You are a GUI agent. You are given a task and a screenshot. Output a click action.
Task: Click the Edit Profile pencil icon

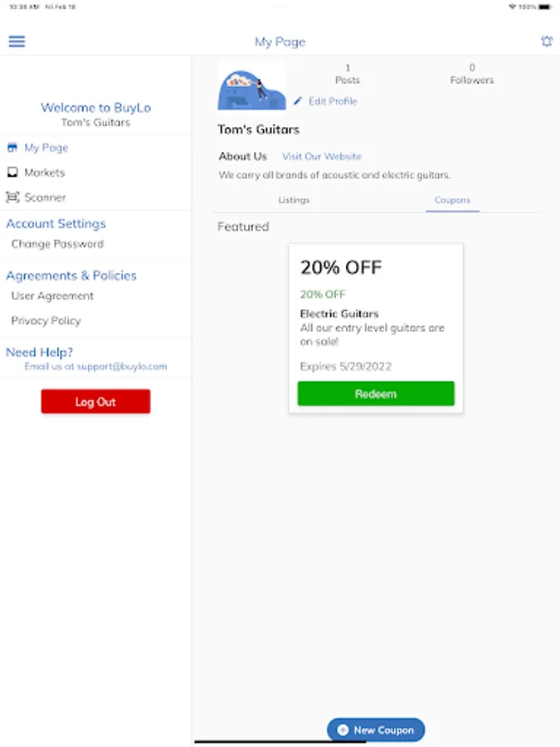[298, 101]
